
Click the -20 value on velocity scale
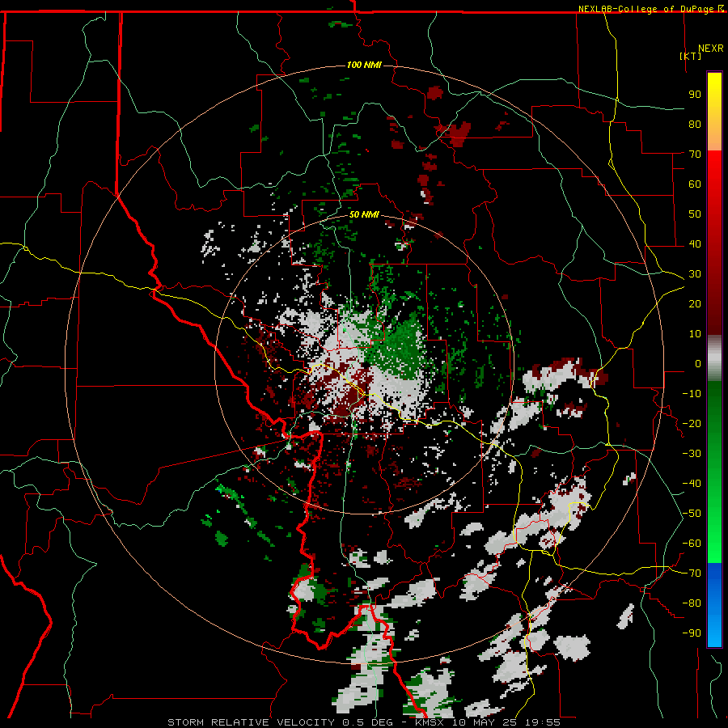coord(692,424)
